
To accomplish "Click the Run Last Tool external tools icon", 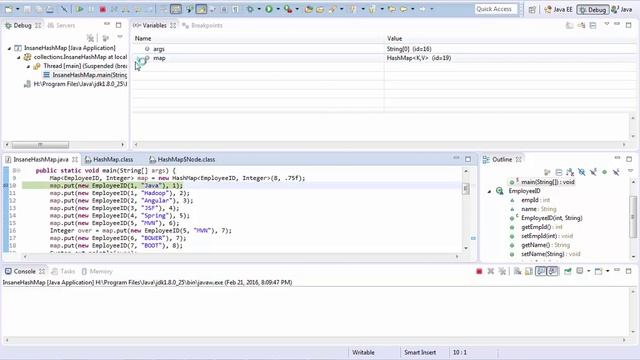I will coord(288,9).
